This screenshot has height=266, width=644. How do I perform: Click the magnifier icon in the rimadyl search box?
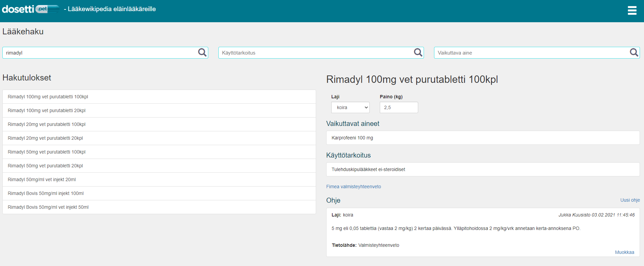point(202,53)
